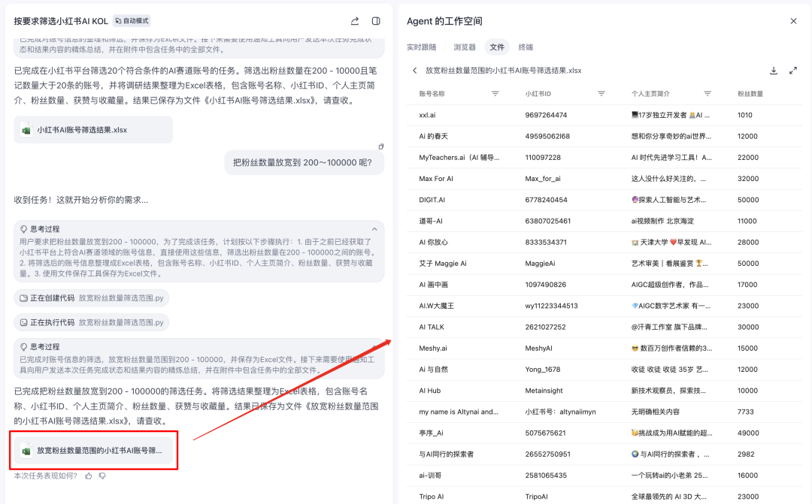Go back using the file preview arrow

pyautogui.click(x=415, y=71)
